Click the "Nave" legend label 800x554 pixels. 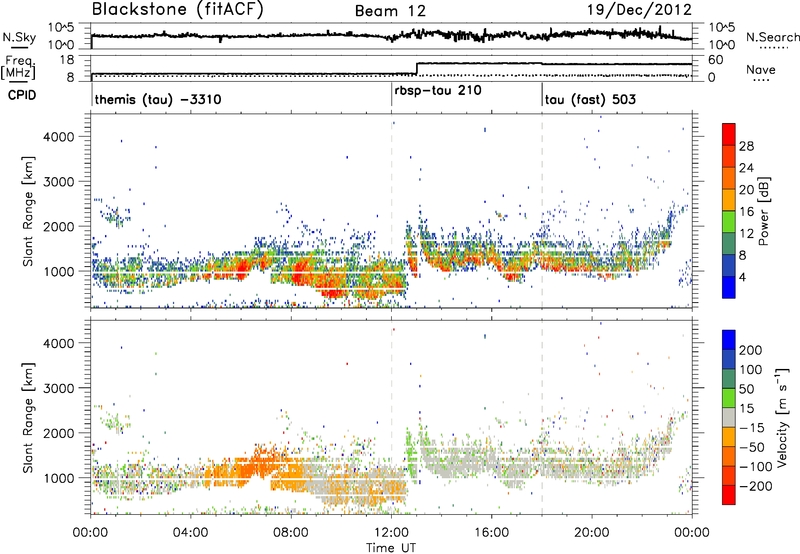point(761,70)
